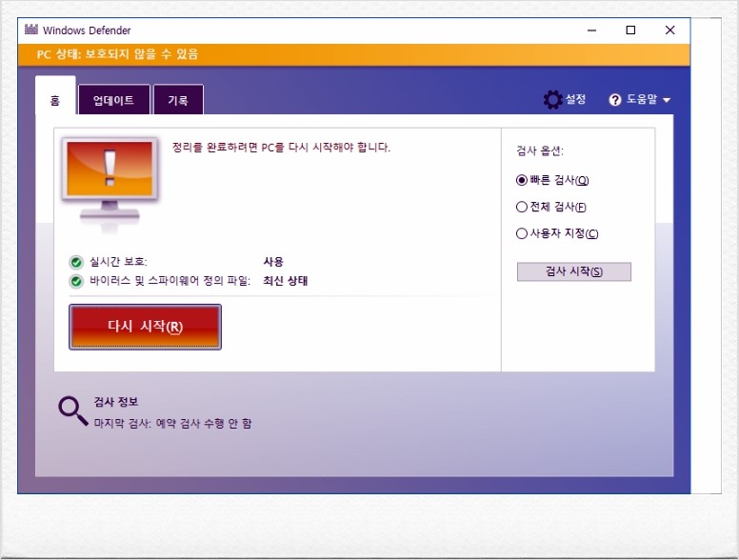739x560 pixels.
Task: Click the 실시간 보호: label
Action: 118,262
